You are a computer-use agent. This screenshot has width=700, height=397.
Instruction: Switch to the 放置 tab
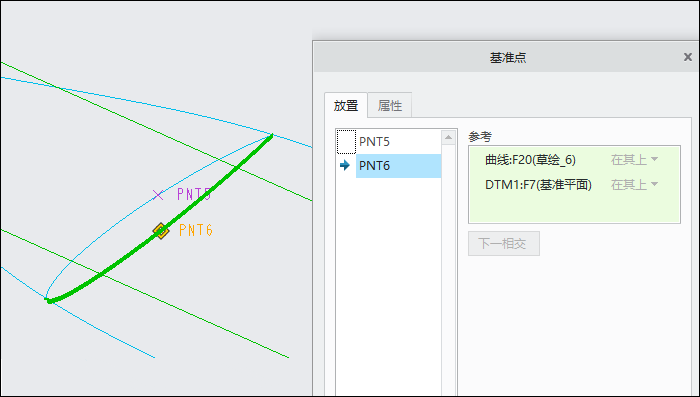click(x=346, y=105)
